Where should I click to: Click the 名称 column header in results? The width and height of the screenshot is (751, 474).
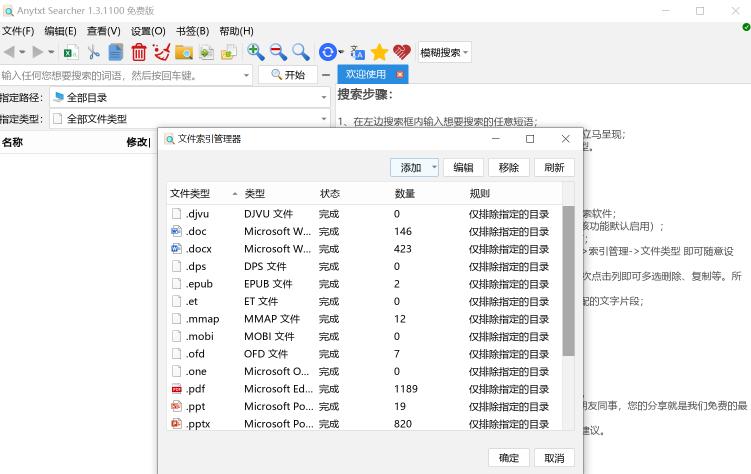coord(12,142)
